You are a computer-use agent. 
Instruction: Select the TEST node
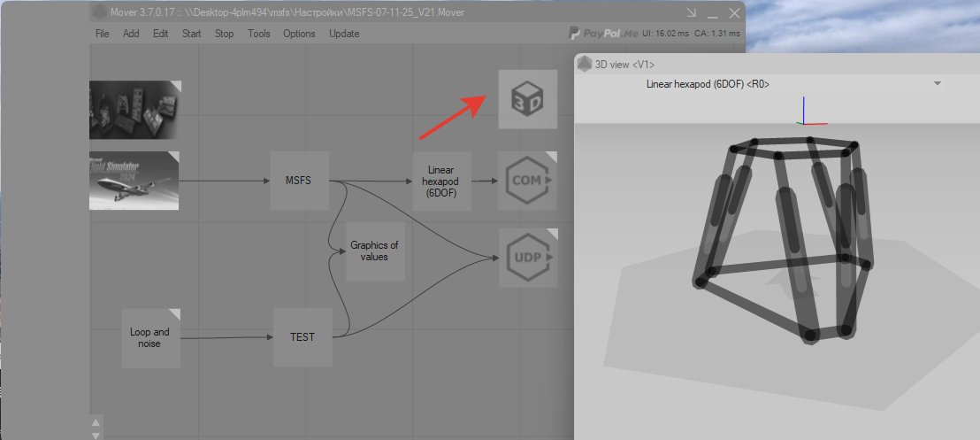point(302,337)
